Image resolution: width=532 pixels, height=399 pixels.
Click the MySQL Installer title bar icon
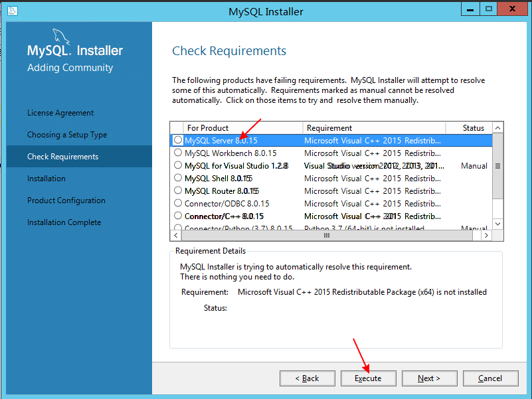coord(12,11)
